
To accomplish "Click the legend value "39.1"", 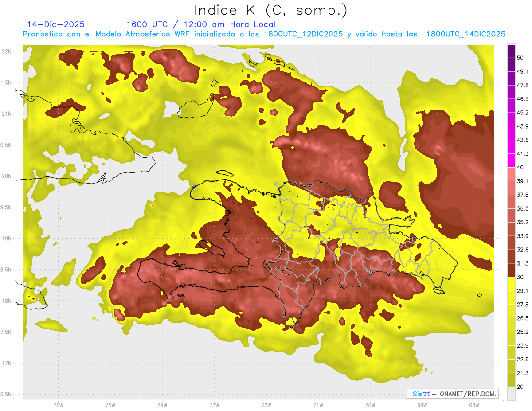I will point(522,181).
